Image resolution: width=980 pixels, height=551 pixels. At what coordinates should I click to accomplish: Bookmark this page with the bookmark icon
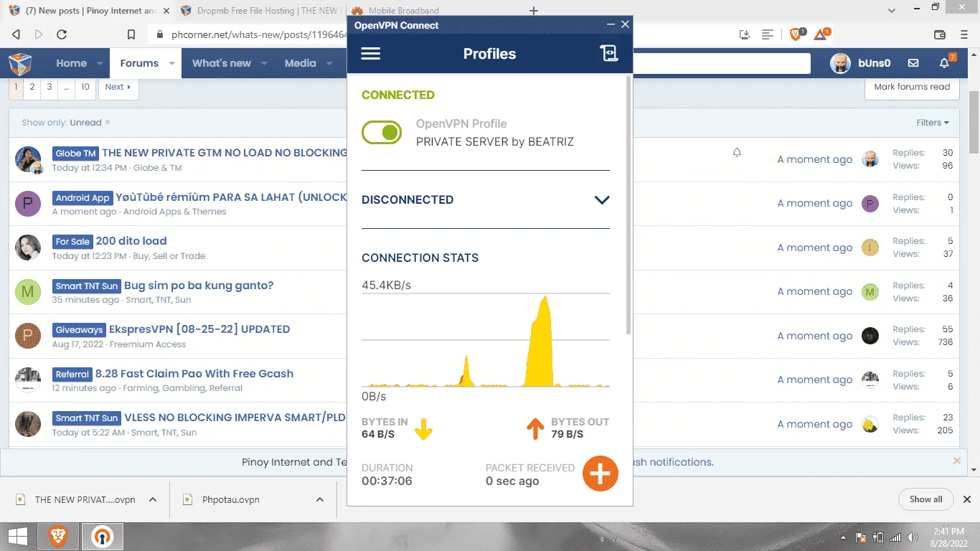pos(131,34)
